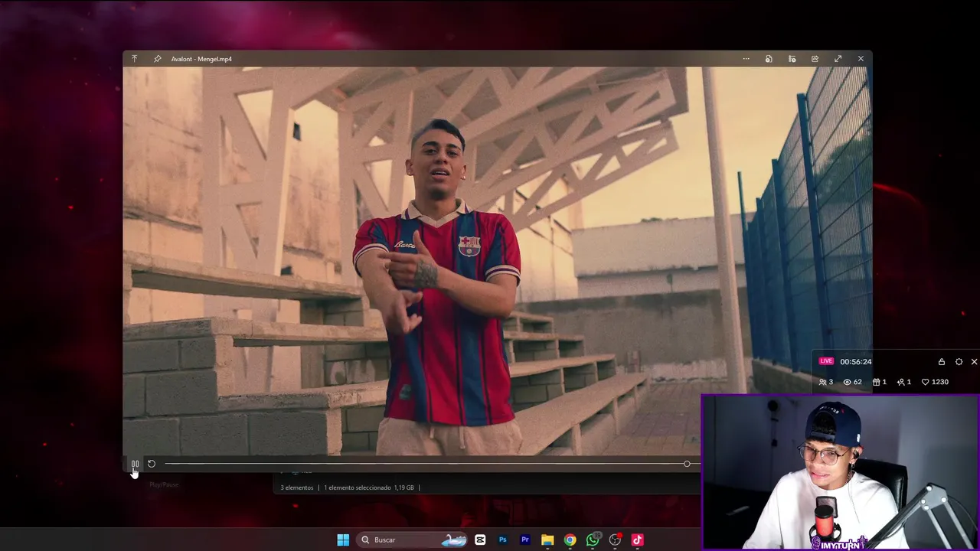The image size is (980, 551).
Task: Click the viewers eye icon showing 62
Action: pos(848,382)
